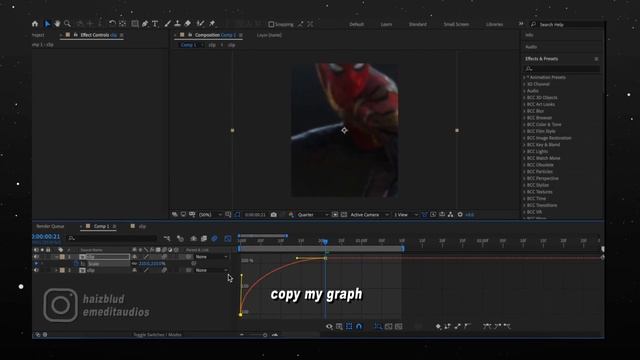Toggle graph editor Snap magnet button
Image resolution: width=640 pixels, height=360 pixels.
[359, 327]
